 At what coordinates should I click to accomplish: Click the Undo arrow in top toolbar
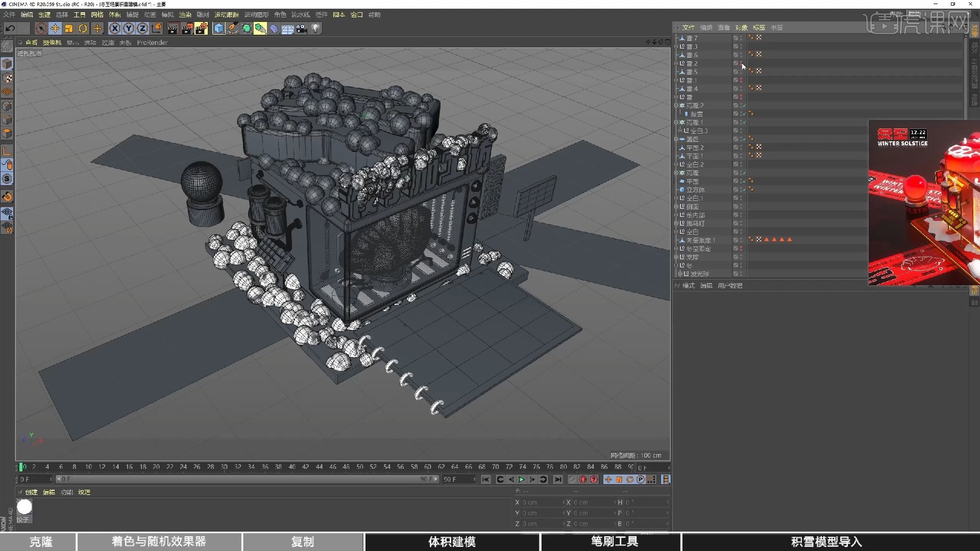click(10, 29)
